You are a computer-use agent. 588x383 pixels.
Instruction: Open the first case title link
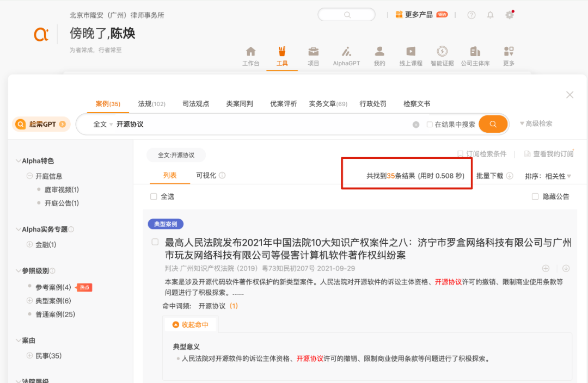tap(368, 249)
